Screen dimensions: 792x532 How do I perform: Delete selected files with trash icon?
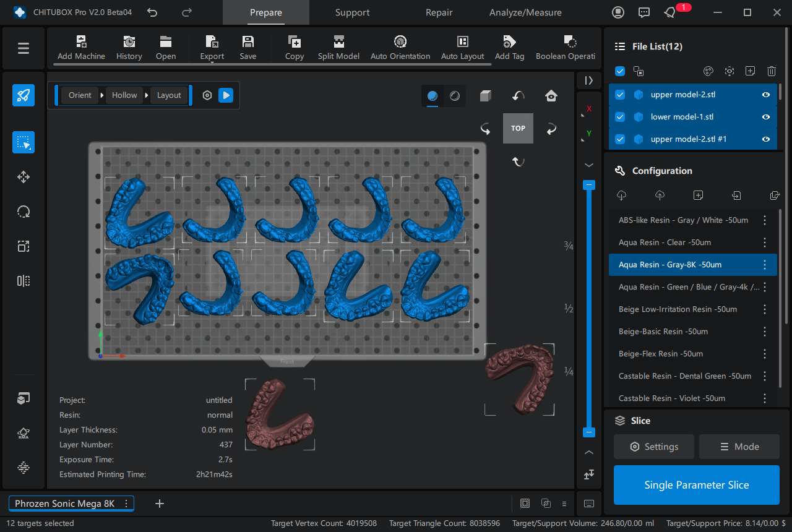(771, 71)
